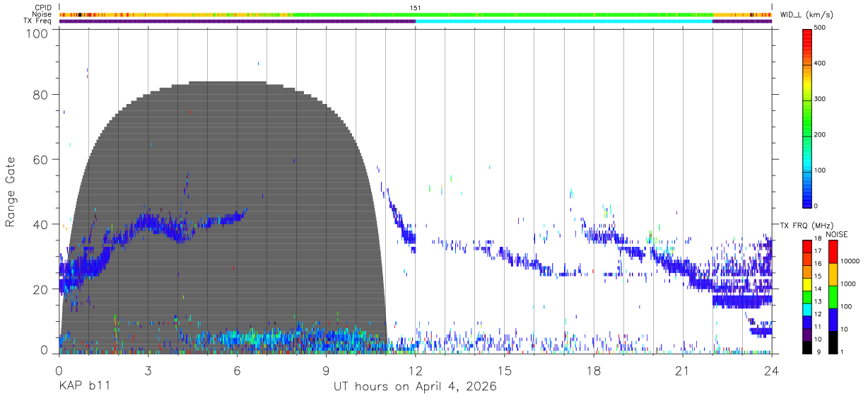Click the NOISE legend title
The width and height of the screenshot is (868, 401).
pyautogui.click(x=838, y=234)
